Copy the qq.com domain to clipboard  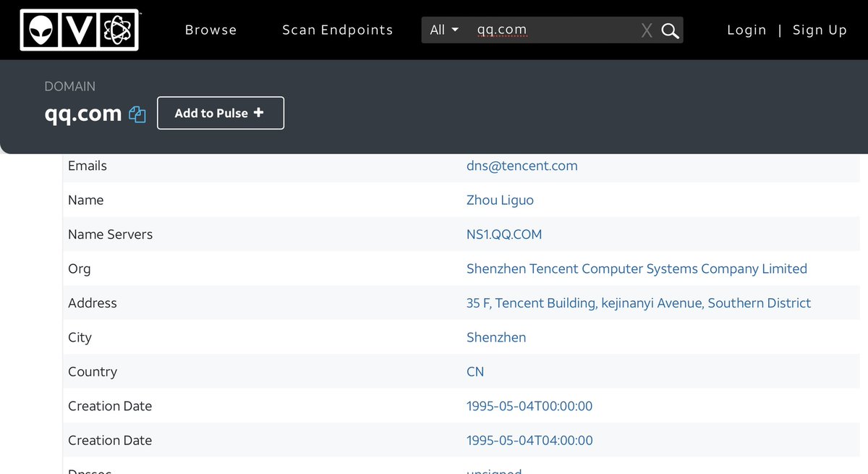pyautogui.click(x=137, y=114)
